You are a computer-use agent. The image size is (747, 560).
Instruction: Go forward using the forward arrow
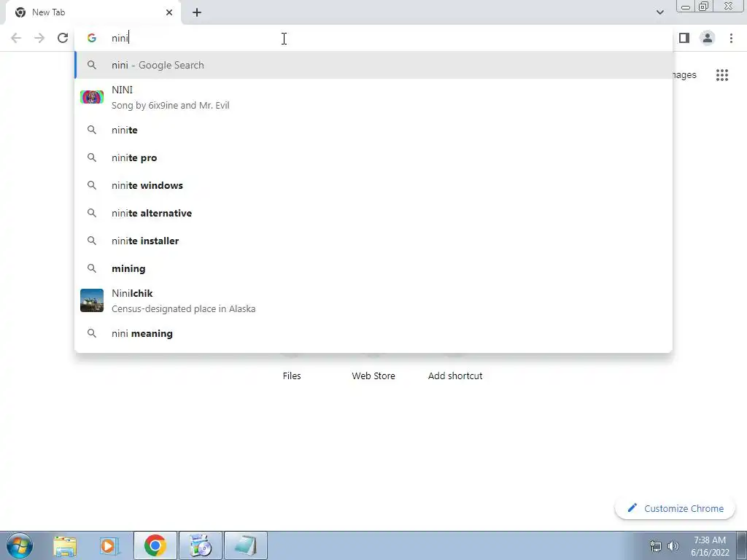tap(39, 38)
